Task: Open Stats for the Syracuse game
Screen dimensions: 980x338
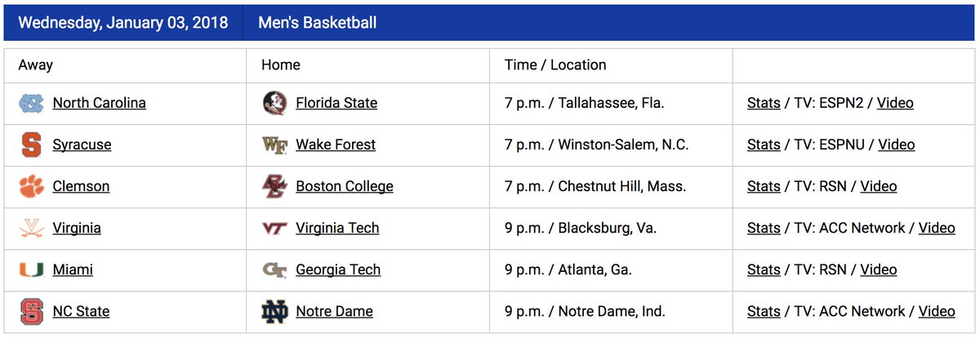Action: 764,145
